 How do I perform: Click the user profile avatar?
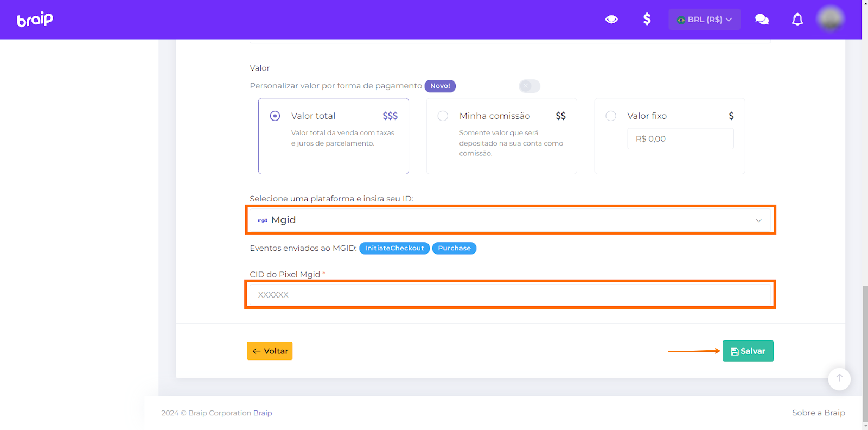click(831, 19)
